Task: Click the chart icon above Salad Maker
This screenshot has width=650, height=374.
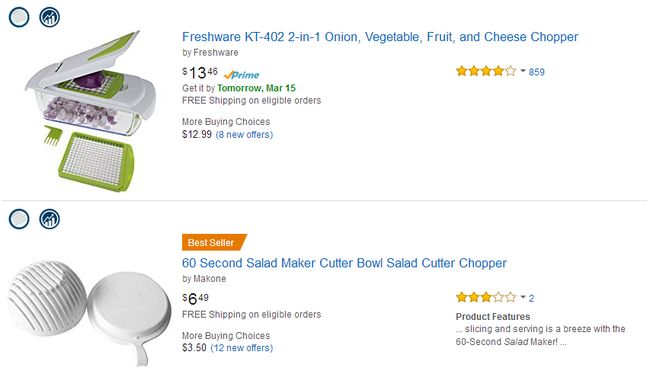Action: click(x=50, y=219)
